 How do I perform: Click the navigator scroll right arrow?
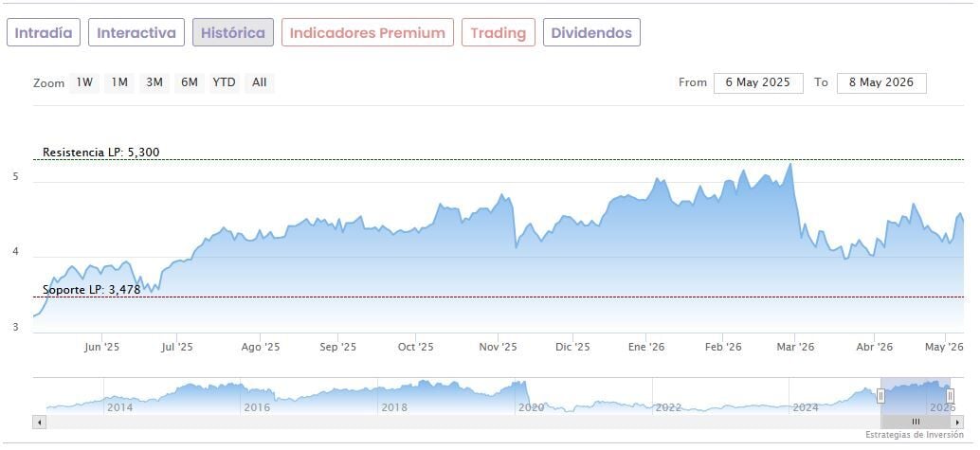(x=957, y=423)
